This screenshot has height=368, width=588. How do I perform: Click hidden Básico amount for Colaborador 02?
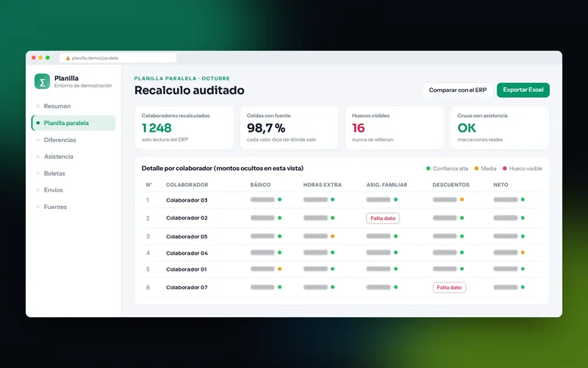tap(262, 218)
